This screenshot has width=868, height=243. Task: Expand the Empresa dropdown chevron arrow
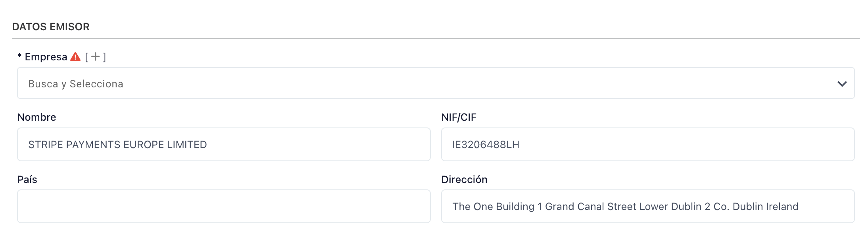(x=842, y=84)
